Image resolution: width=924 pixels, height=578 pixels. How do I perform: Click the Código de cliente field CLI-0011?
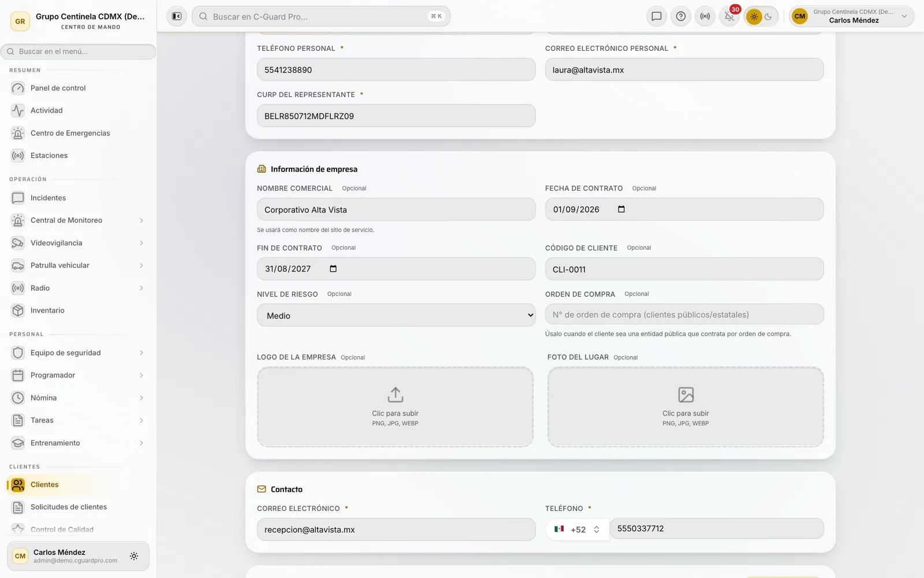click(x=684, y=269)
